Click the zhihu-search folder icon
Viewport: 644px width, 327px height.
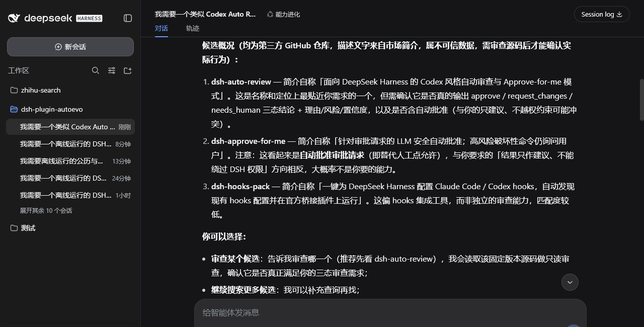(x=14, y=90)
